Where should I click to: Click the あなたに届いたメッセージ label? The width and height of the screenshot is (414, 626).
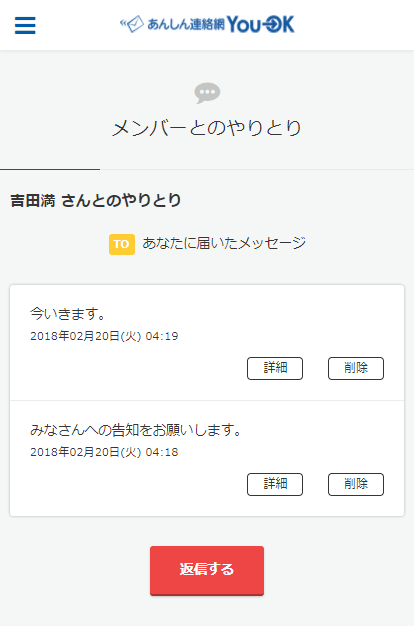(x=224, y=243)
